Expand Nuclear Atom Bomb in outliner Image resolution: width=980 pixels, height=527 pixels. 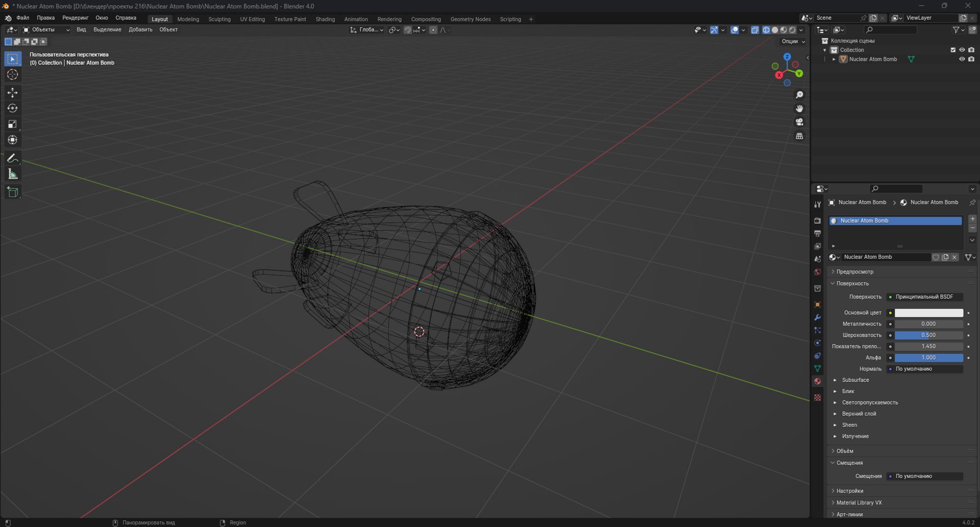pos(834,59)
